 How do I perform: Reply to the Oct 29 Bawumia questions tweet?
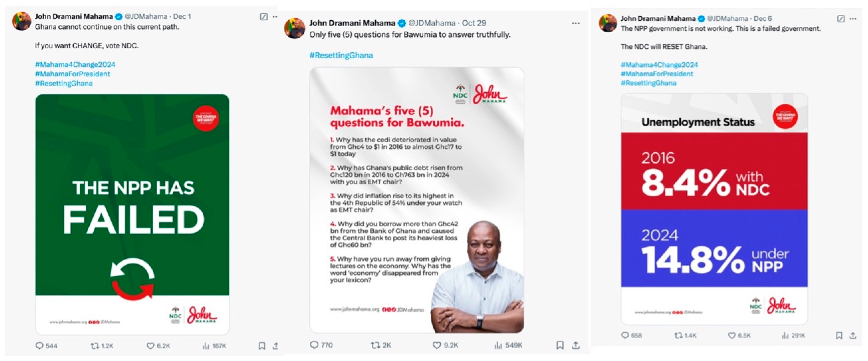pyautogui.click(x=314, y=345)
